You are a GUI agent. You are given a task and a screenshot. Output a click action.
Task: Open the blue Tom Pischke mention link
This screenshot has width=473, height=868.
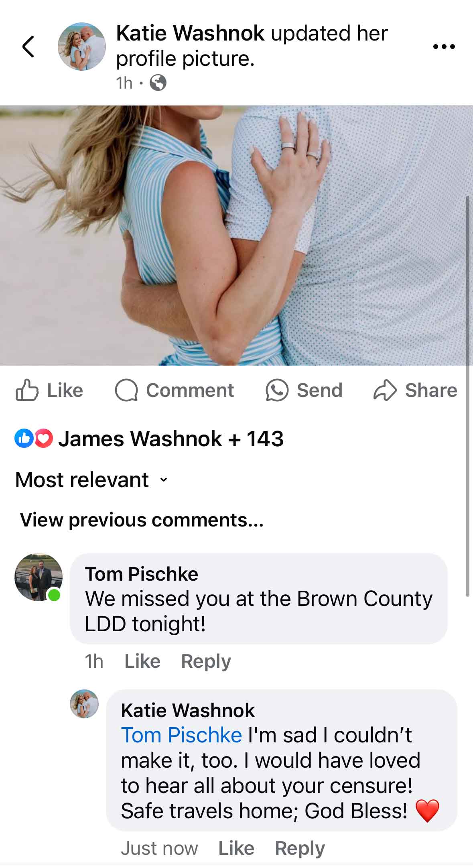181,735
